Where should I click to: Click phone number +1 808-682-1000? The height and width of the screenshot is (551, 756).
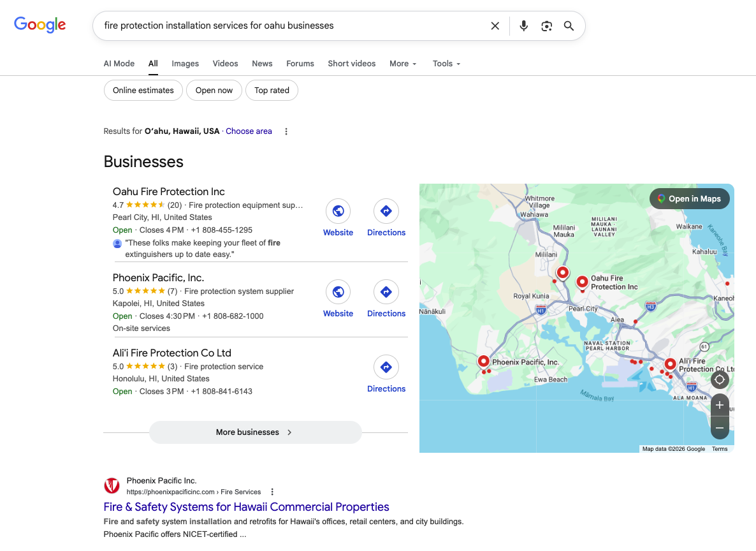(233, 316)
